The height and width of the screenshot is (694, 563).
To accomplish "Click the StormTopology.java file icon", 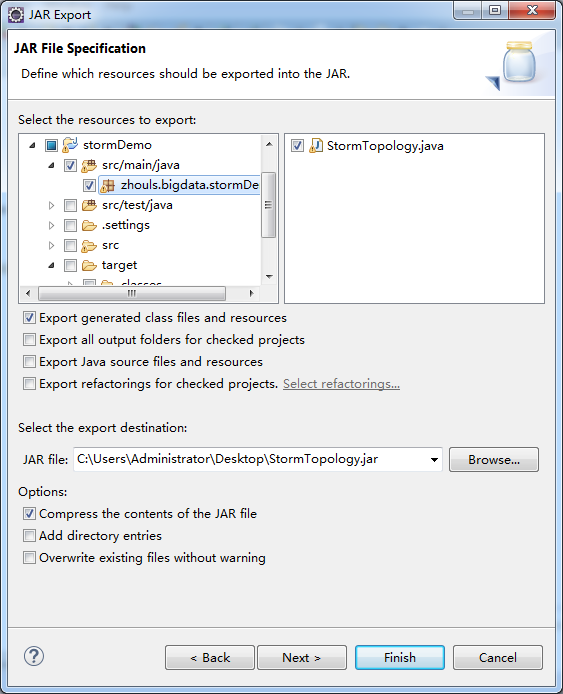I will coord(316,146).
